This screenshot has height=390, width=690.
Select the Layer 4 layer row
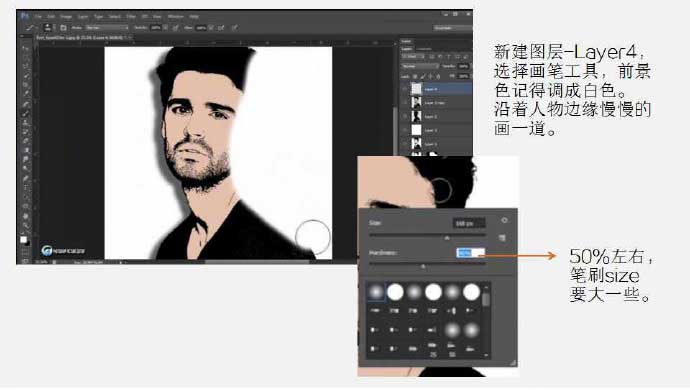(436, 89)
